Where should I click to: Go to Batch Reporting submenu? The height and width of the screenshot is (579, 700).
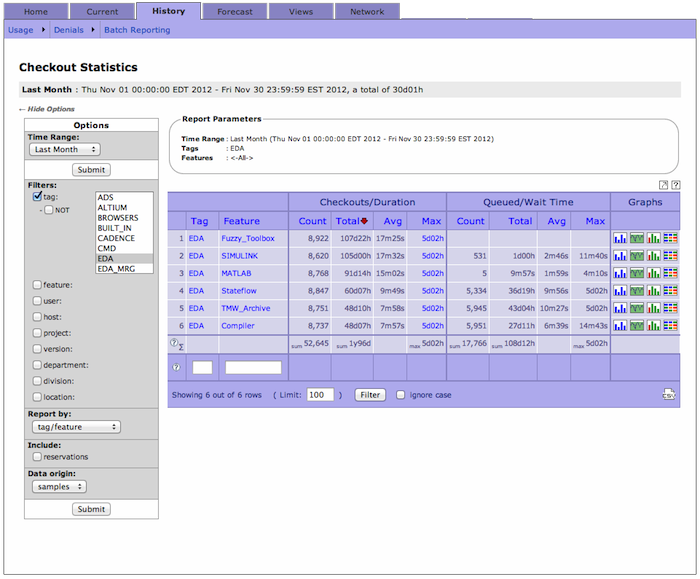tap(137, 30)
